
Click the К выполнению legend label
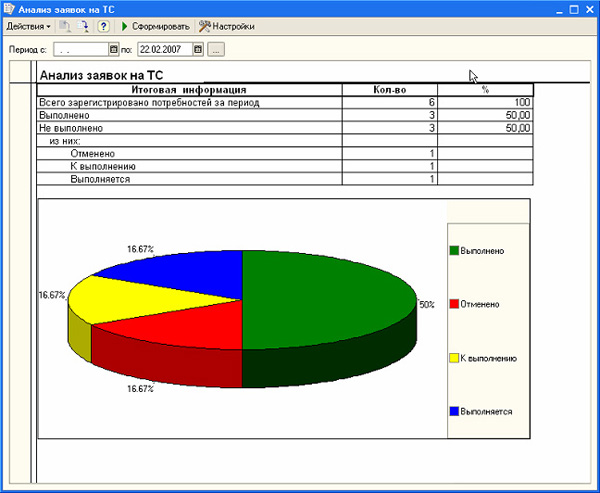[488, 358]
